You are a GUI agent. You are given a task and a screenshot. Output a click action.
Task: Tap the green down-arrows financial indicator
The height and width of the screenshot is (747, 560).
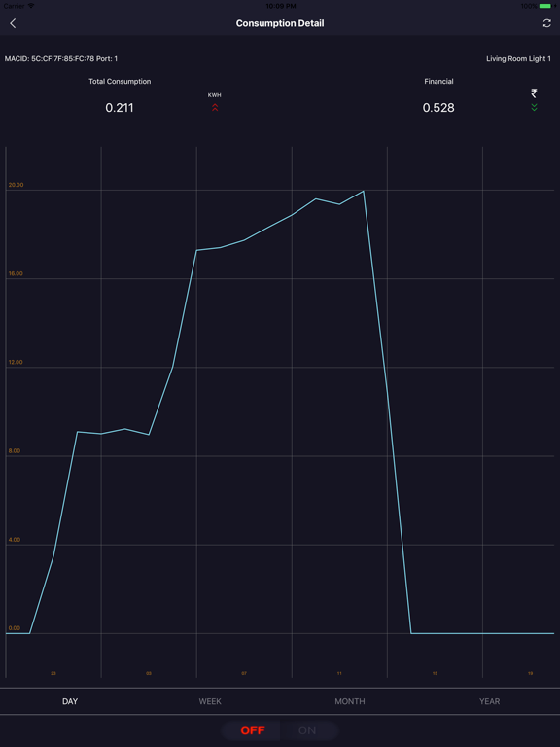[x=534, y=107]
